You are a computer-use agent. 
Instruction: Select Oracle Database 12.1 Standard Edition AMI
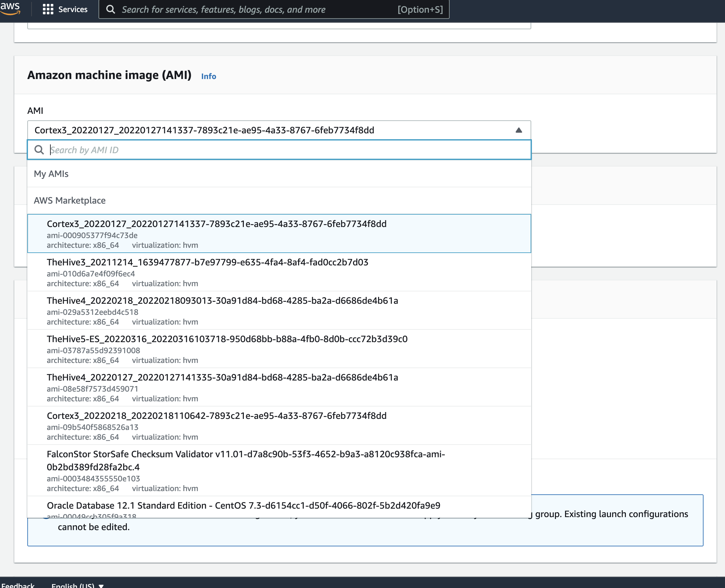(x=244, y=505)
